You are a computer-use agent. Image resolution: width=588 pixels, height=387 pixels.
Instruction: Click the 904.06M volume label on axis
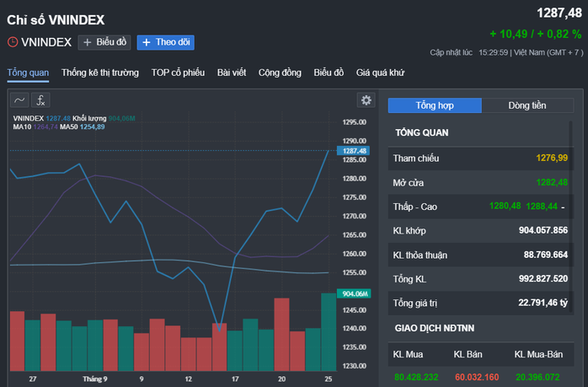click(x=354, y=293)
